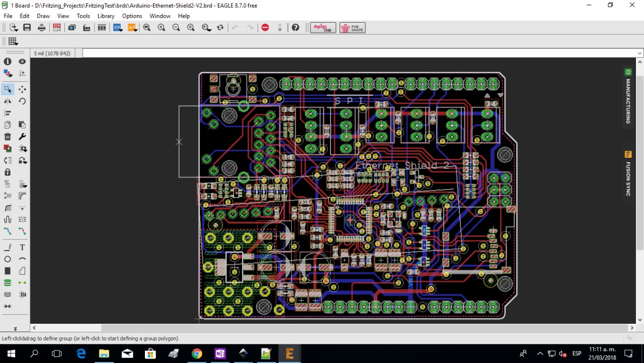The image size is (644, 363).
Task: Select the Move tool
Action: (22, 89)
